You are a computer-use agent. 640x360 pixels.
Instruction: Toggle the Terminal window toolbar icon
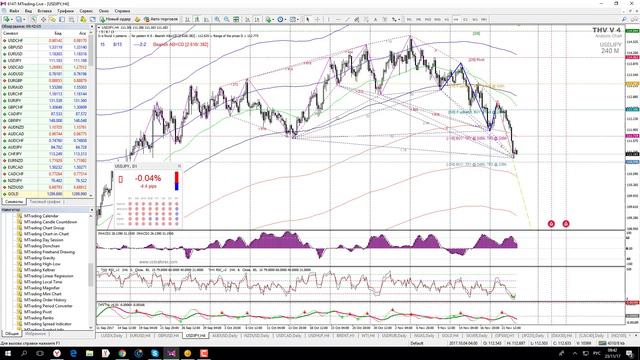62,19
